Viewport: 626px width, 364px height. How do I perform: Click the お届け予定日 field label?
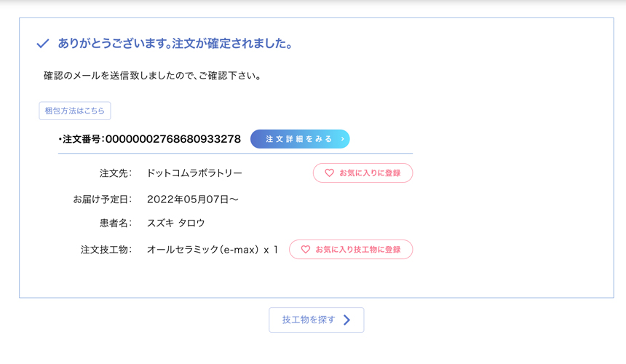pos(103,199)
